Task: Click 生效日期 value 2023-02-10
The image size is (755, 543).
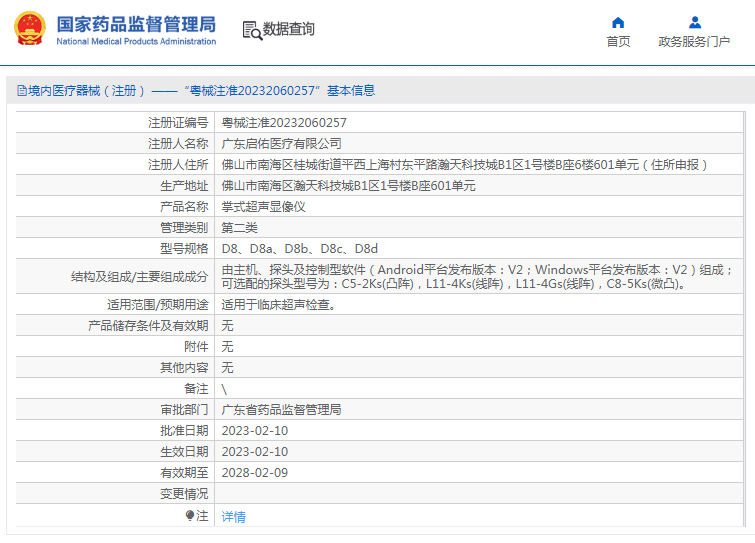Action: coord(255,452)
